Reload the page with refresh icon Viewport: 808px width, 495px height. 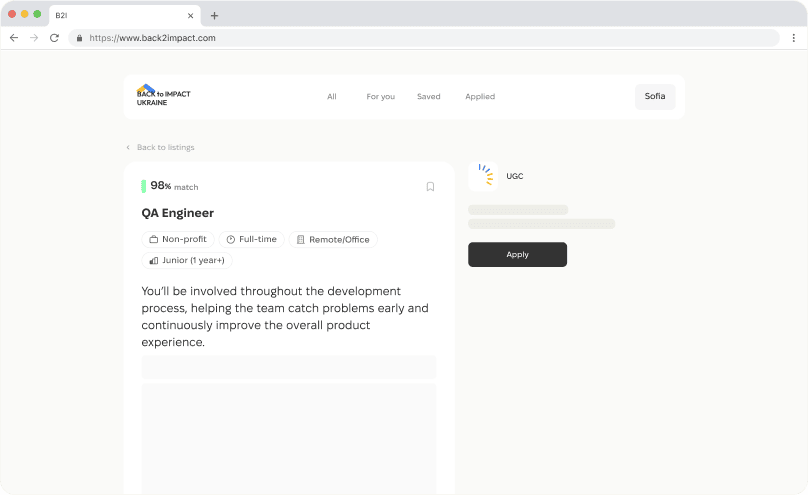(x=54, y=38)
